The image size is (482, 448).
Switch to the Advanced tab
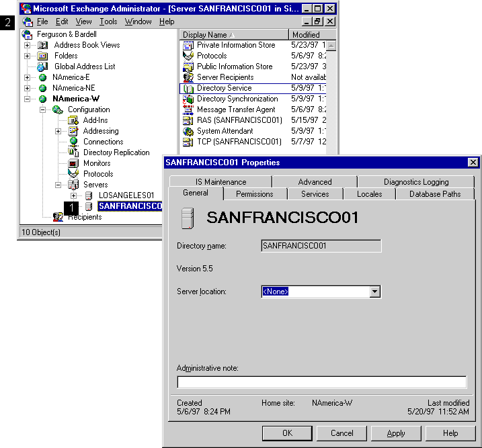[x=315, y=182]
